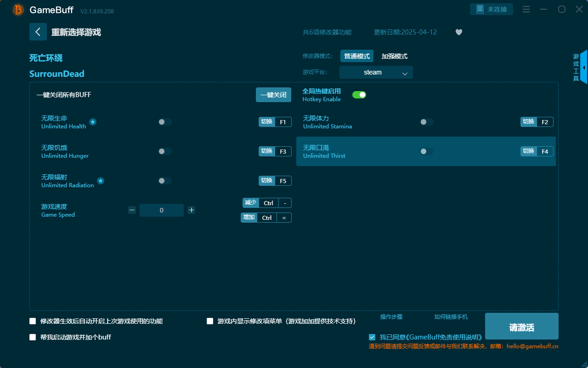Click the 一键关闭所有BUFF label
The height and width of the screenshot is (368, 588).
64,95
